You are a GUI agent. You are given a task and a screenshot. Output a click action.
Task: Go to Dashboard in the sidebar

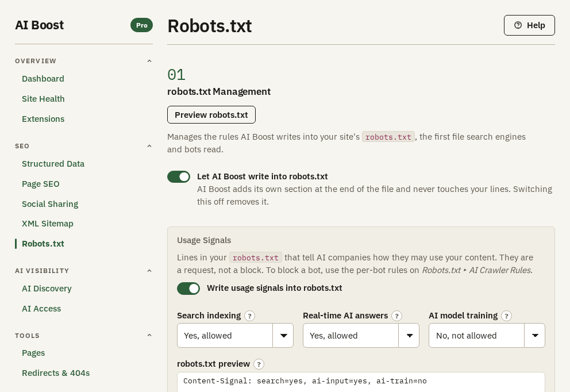pyautogui.click(x=43, y=79)
